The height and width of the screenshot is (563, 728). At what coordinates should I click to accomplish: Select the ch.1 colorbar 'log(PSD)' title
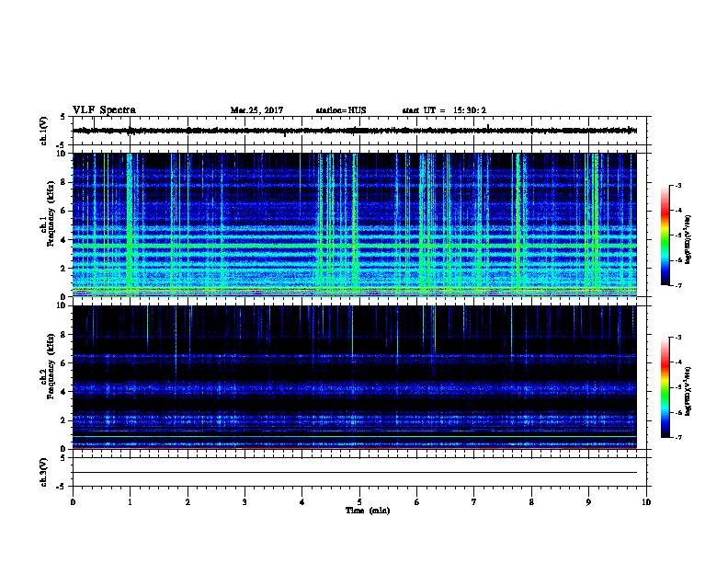coord(688,239)
